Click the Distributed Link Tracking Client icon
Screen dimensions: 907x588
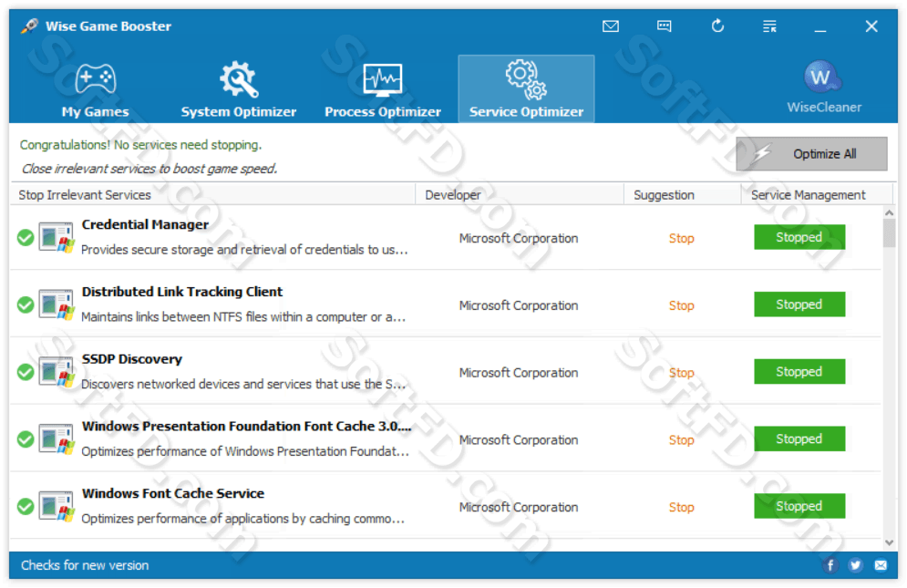pyautogui.click(x=57, y=304)
